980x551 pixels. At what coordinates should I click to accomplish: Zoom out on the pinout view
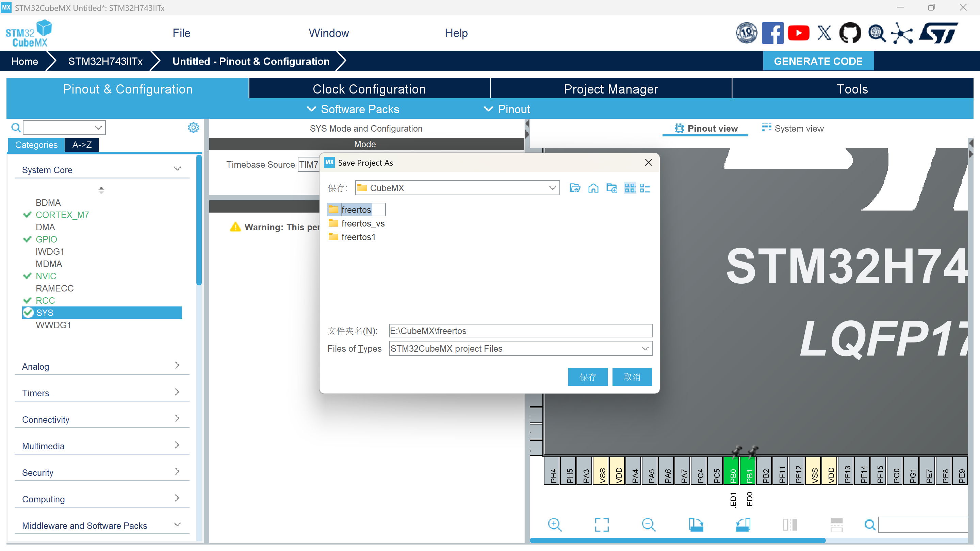(648, 525)
